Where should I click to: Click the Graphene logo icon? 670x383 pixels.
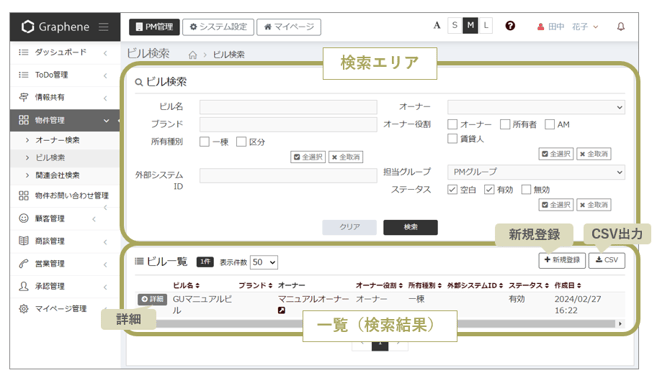28,27
